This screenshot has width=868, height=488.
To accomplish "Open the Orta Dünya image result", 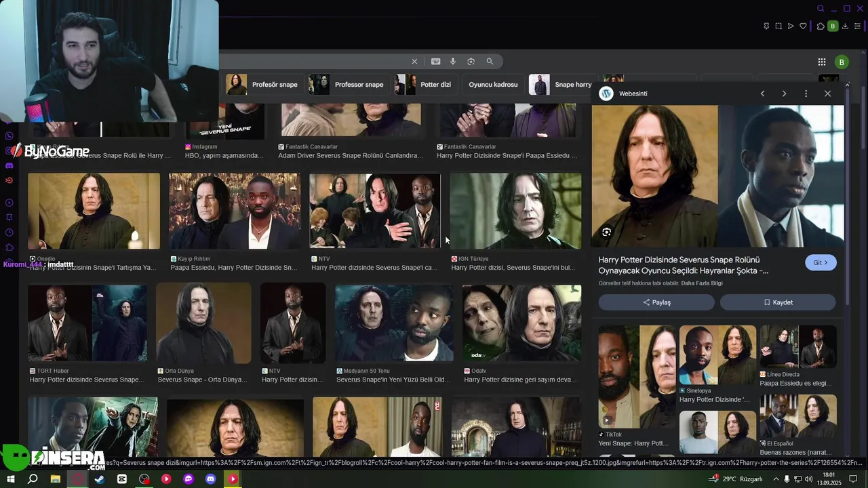I will [x=203, y=323].
